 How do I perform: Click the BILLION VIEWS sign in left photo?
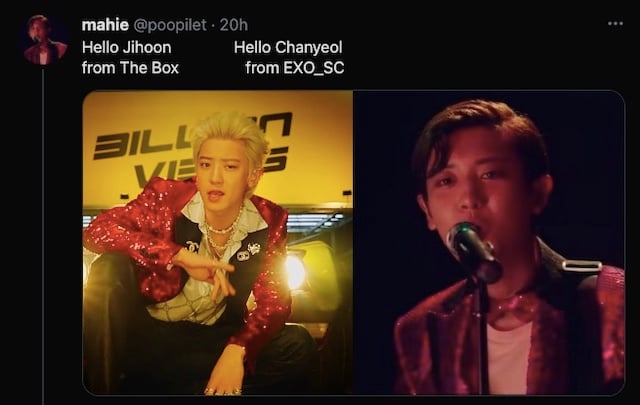pyautogui.click(x=192, y=147)
